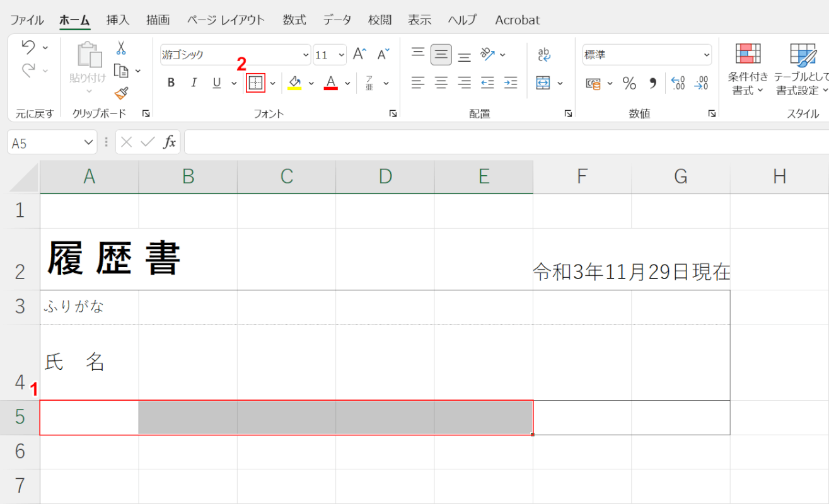Toggle middle vertical alignment
This screenshot has width=829, height=504.
(x=441, y=54)
